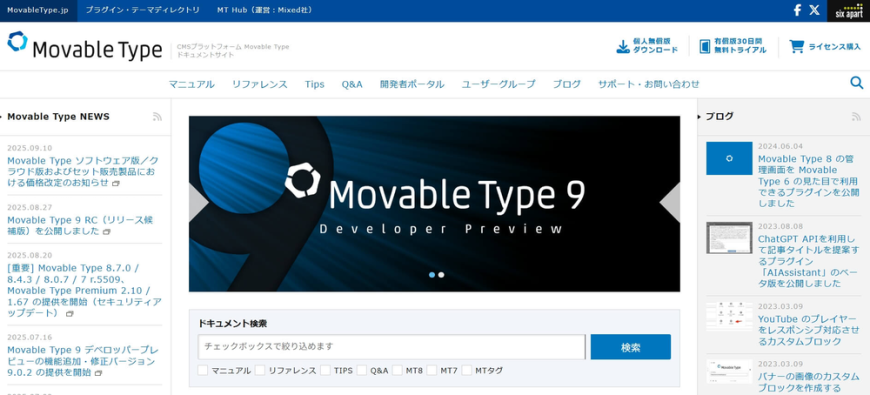Click the Six Apart logo

pos(848,11)
